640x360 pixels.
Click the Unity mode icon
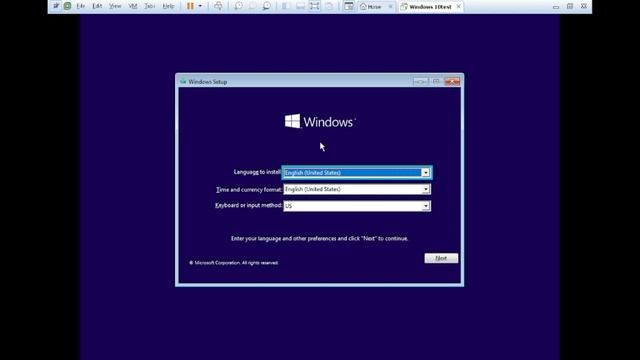(x=329, y=6)
